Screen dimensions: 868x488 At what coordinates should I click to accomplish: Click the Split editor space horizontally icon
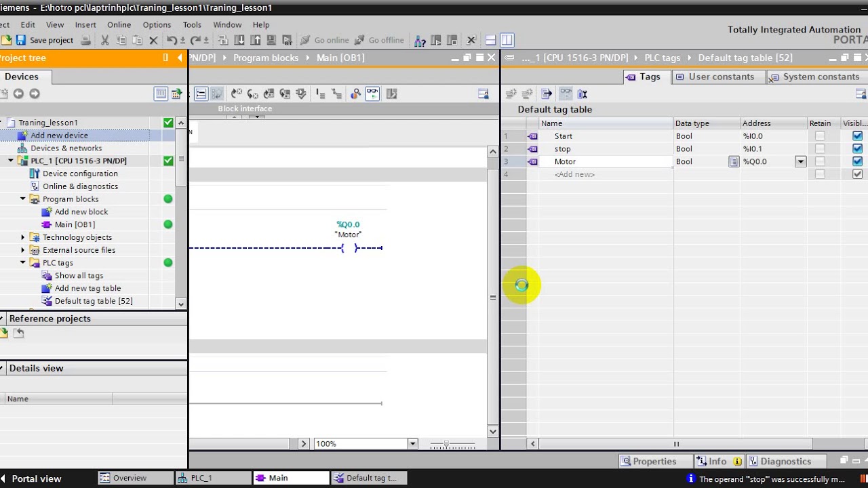[490, 40]
